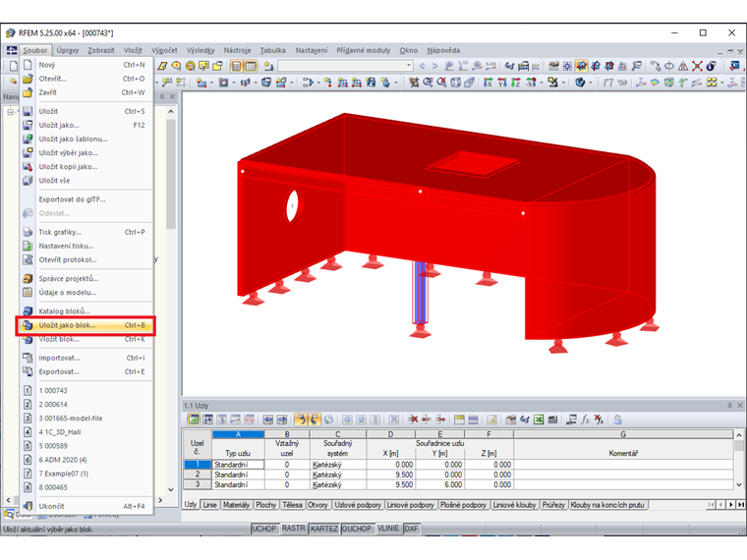Click the view in X direction icon

click(488, 83)
